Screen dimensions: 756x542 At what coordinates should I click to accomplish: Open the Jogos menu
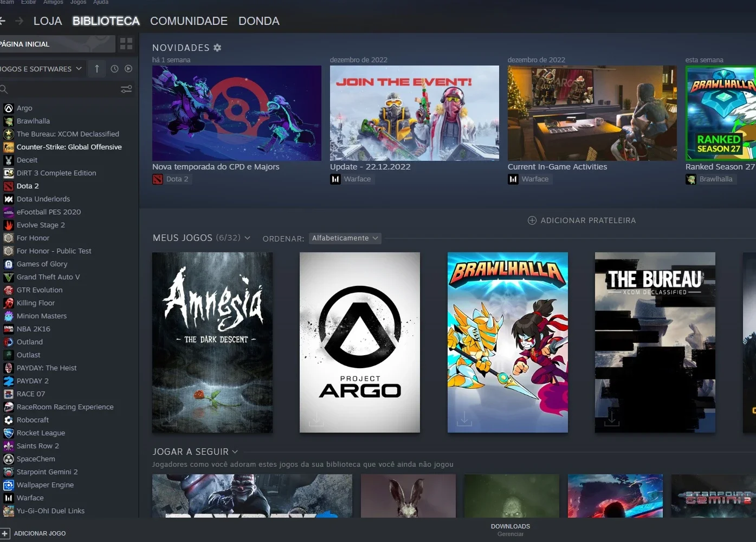click(78, 2)
